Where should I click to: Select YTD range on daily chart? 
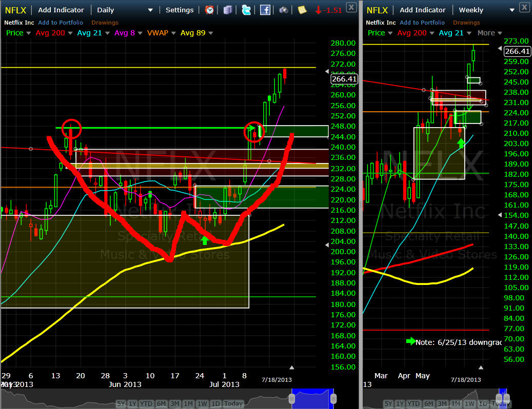coord(146,403)
